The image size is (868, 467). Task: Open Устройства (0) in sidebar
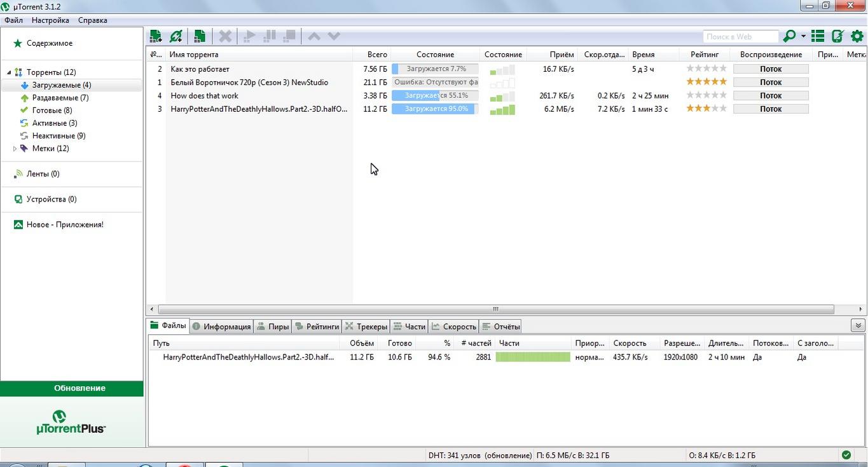(x=51, y=199)
